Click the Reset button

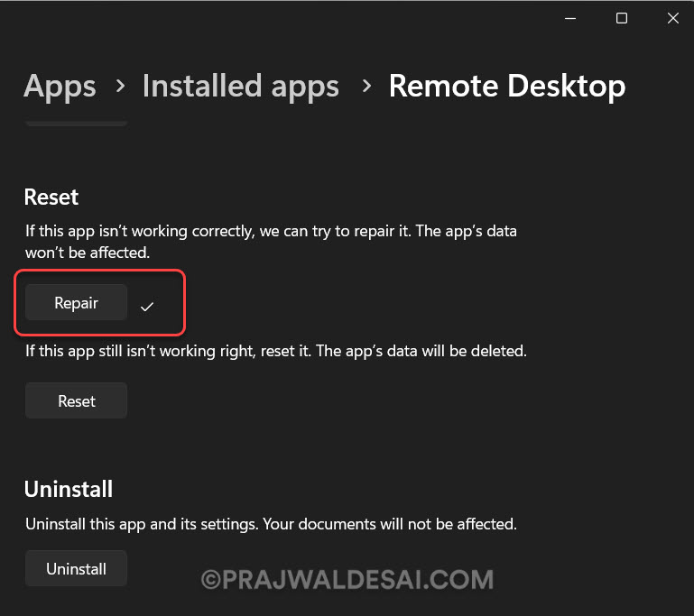[76, 400]
